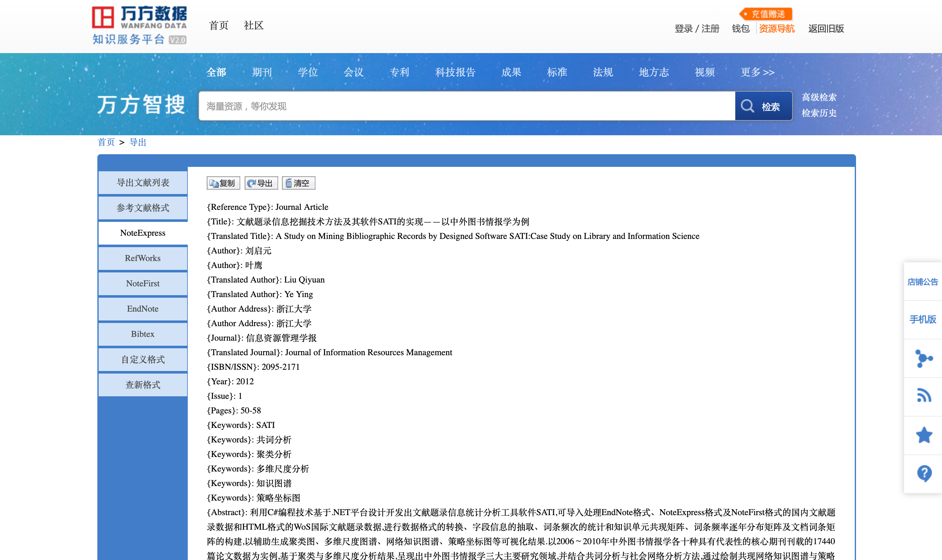The width and height of the screenshot is (942, 560).
Task: Go to 首页 in top navigation
Action: tap(218, 26)
